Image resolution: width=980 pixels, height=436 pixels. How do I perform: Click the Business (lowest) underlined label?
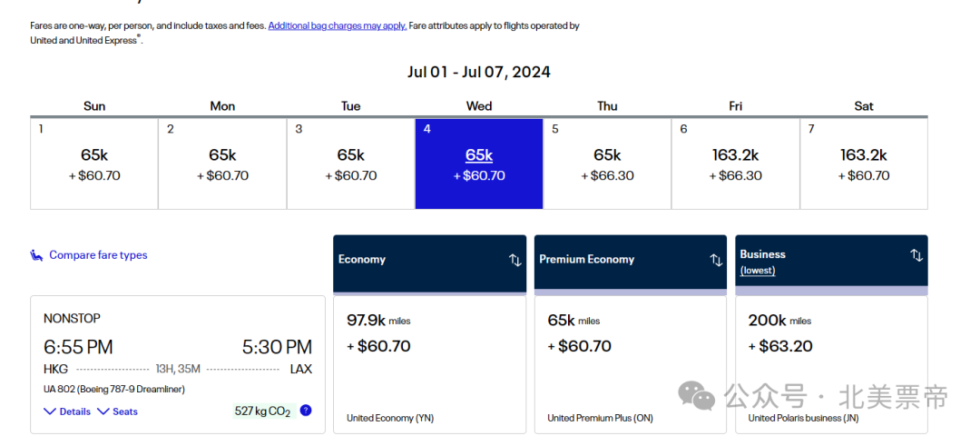tap(758, 271)
